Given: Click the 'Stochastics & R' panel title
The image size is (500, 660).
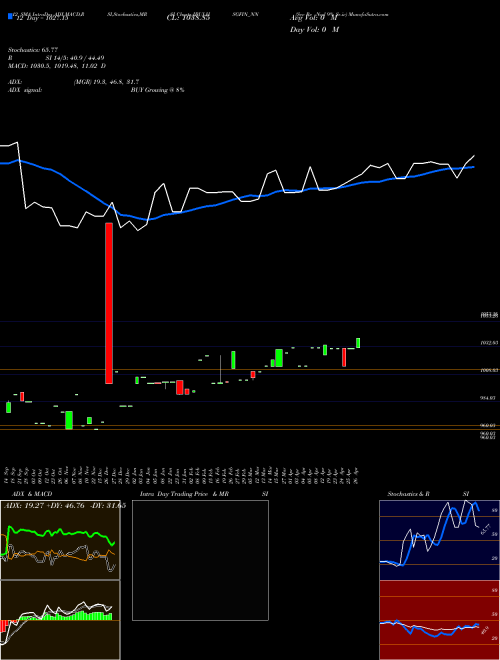Looking at the screenshot, I should (409, 494).
